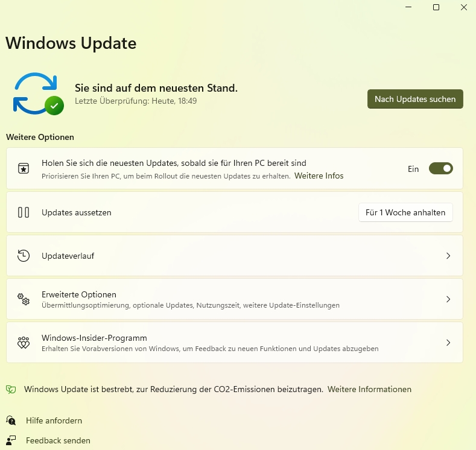The height and width of the screenshot is (450, 476).
Task: Click the Windows Update sync status icon
Action: pos(37,93)
